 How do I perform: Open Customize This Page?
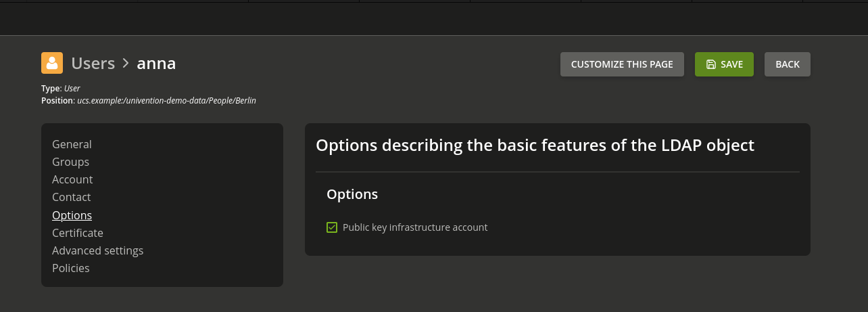pyautogui.click(x=622, y=64)
